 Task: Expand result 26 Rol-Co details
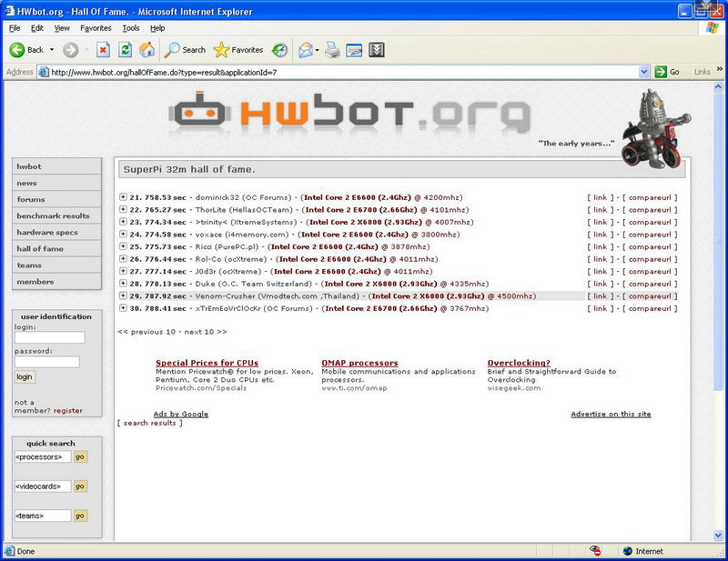coord(123,258)
